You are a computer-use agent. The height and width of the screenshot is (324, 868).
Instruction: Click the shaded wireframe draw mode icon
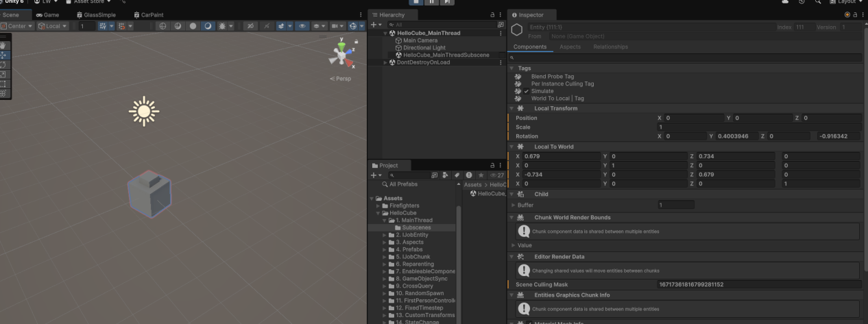click(178, 26)
